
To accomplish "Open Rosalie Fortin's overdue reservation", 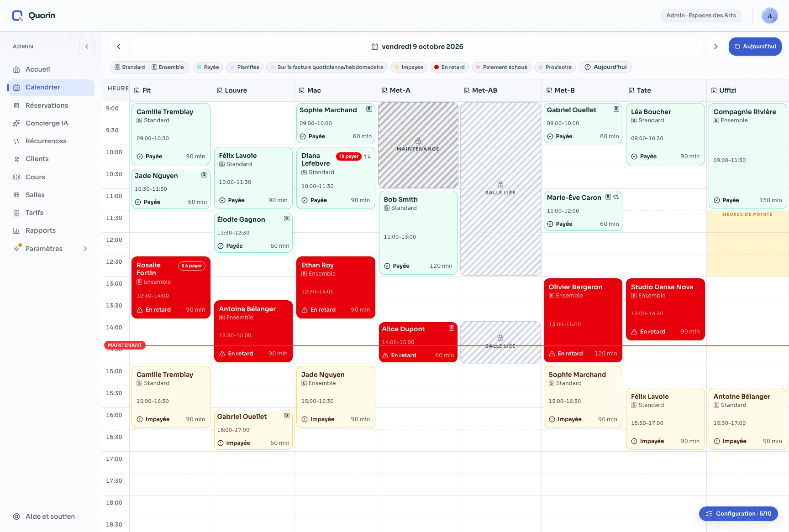I will (171, 287).
